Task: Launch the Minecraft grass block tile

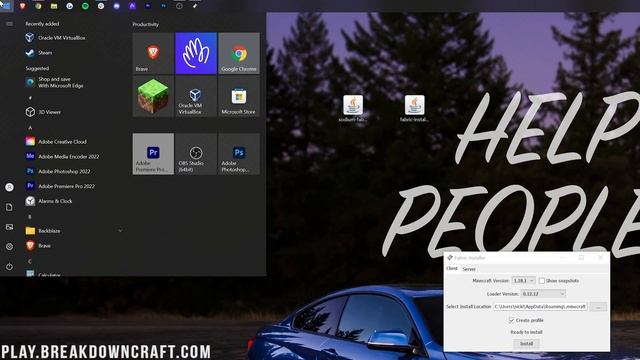Action: point(153,96)
